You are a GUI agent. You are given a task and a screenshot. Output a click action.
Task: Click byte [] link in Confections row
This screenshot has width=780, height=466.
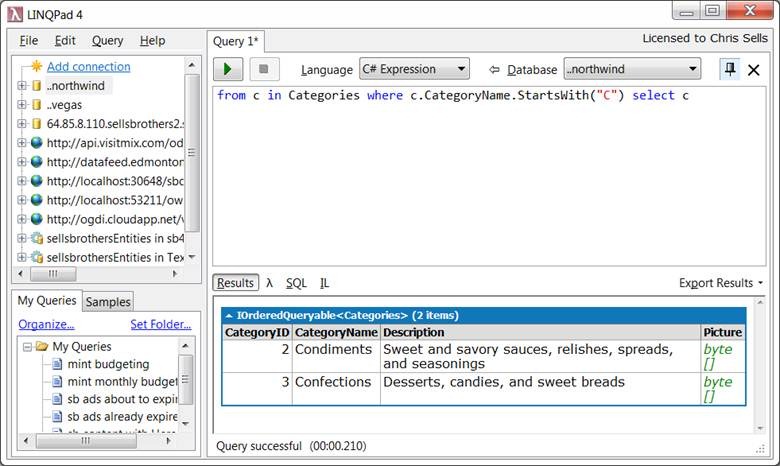717,389
